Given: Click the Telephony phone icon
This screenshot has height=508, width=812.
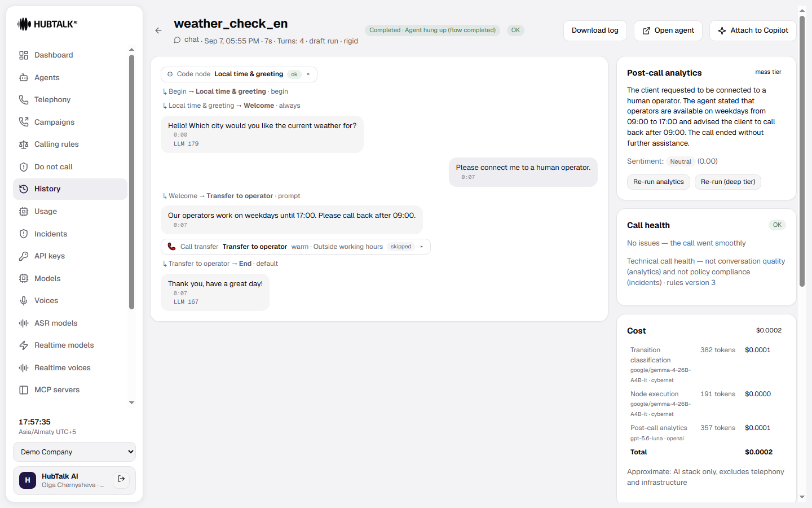Looking at the screenshot, I should point(24,100).
